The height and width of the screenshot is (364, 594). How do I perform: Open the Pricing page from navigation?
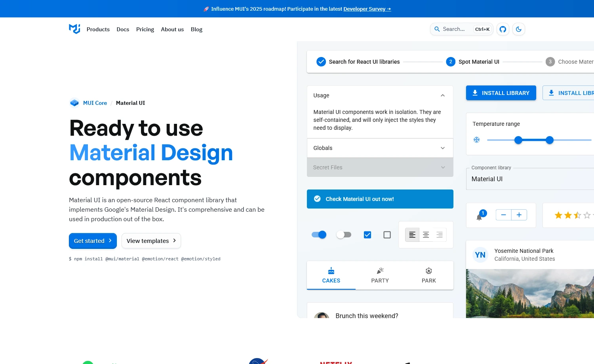(x=145, y=29)
